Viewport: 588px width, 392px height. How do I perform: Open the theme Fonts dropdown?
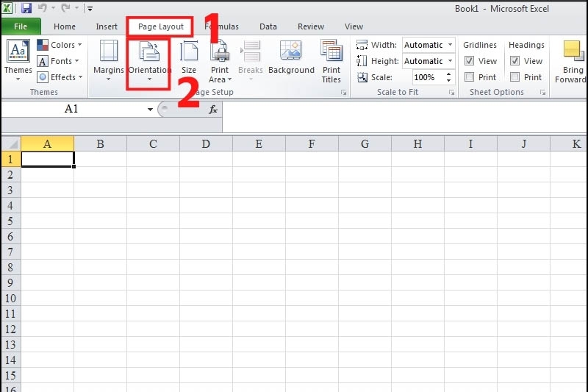coord(58,61)
